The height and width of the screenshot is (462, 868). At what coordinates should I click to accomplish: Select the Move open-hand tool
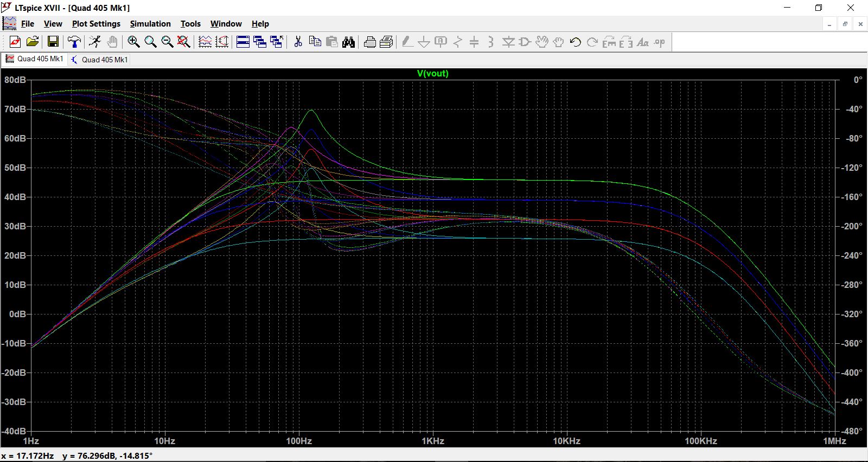[542, 42]
